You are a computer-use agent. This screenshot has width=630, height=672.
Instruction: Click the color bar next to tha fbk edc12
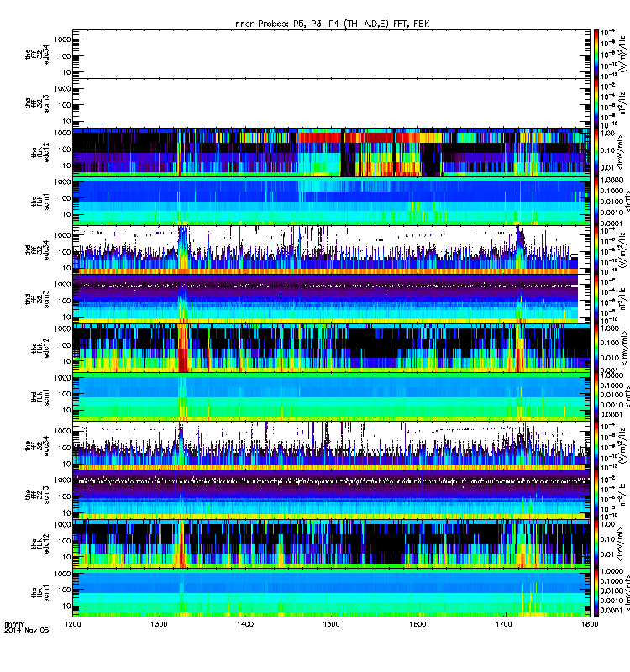point(596,152)
